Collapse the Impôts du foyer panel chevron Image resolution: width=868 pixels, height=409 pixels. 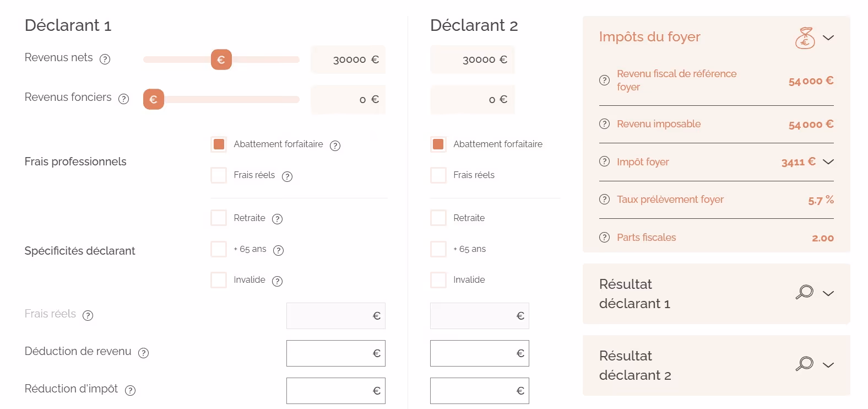point(828,37)
